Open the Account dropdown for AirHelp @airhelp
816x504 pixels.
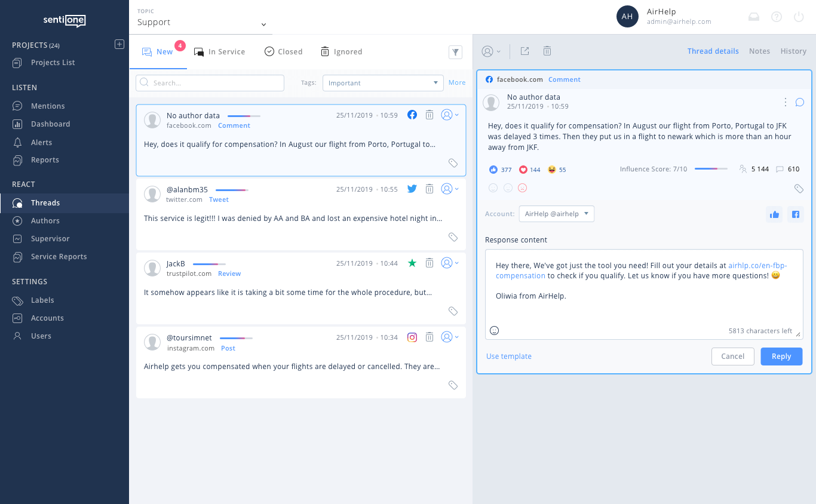556,213
